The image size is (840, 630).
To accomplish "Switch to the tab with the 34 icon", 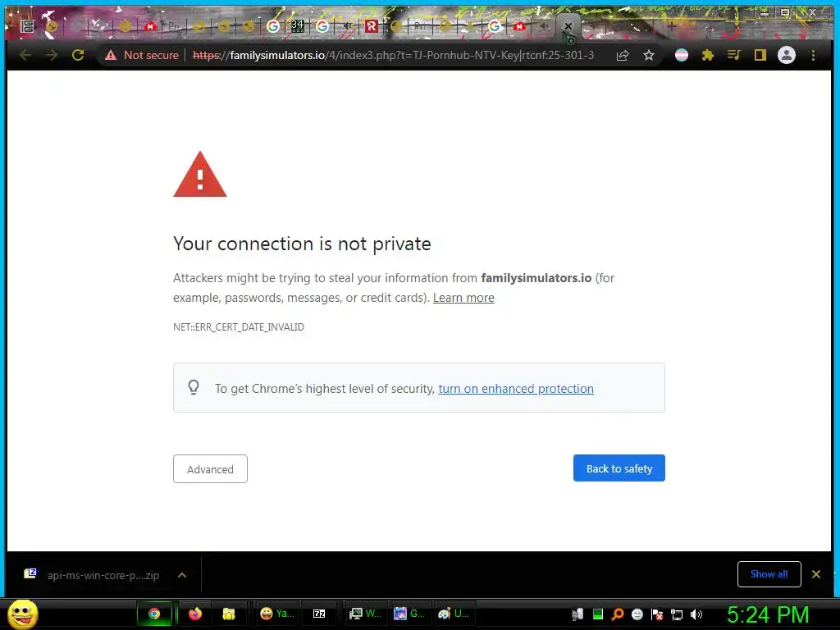I will point(297,25).
